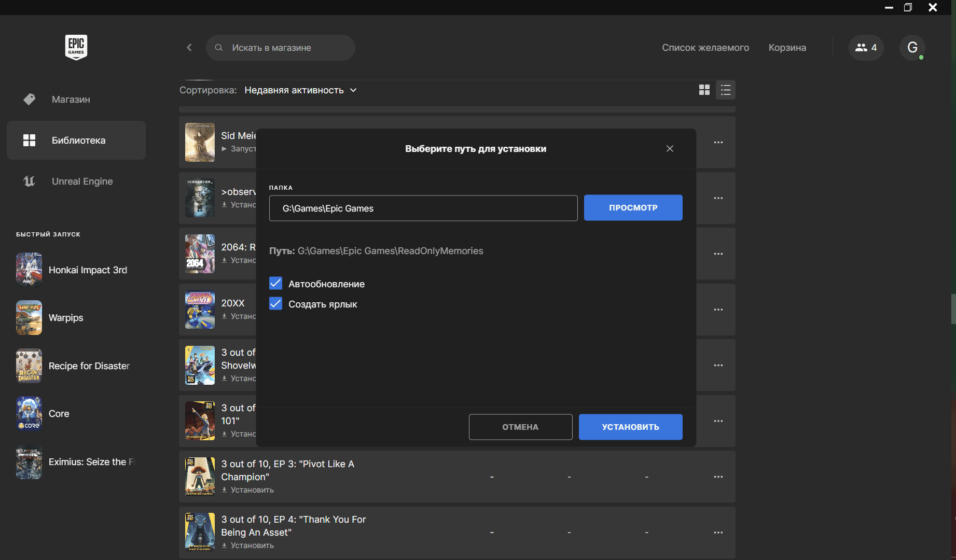The image size is (956, 560).
Task: Click the library vertical scrollbar
Action: 953,310
